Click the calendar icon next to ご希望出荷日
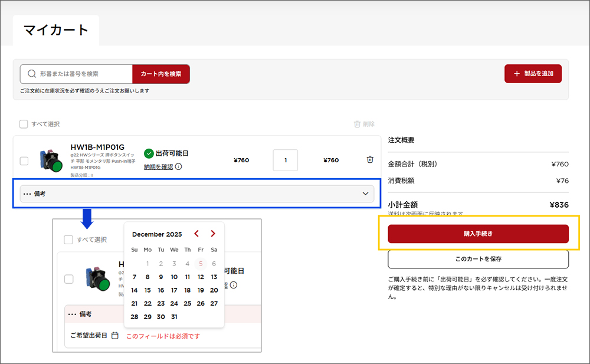Image resolution: width=590 pixels, height=364 pixels. (115, 336)
